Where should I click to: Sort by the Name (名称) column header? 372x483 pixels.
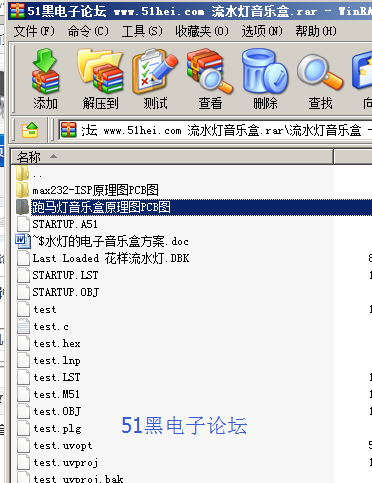(x=172, y=157)
